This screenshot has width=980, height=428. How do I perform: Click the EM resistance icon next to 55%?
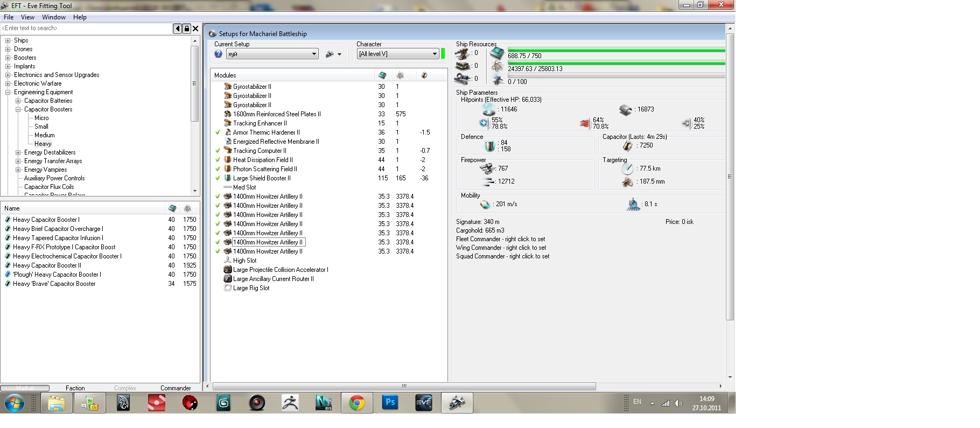tap(484, 123)
